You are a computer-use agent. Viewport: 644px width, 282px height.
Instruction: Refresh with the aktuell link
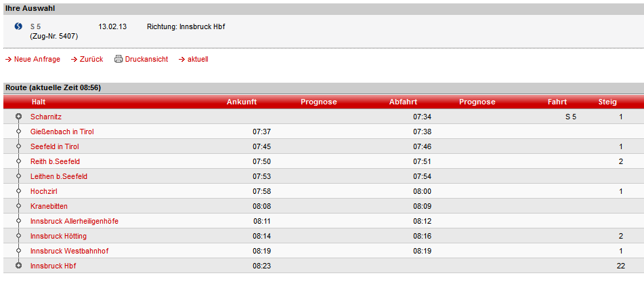point(198,60)
